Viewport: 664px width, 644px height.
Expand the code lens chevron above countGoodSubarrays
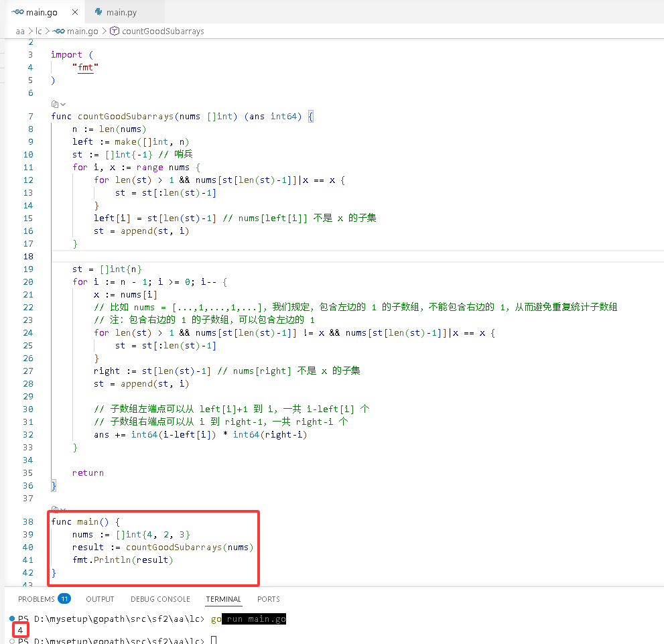click(63, 104)
